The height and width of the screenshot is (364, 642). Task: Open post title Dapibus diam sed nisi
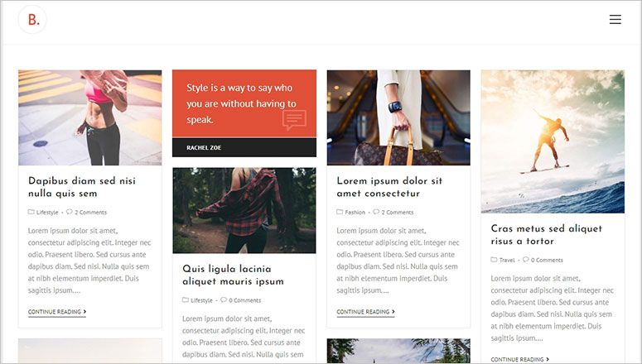[82, 187]
